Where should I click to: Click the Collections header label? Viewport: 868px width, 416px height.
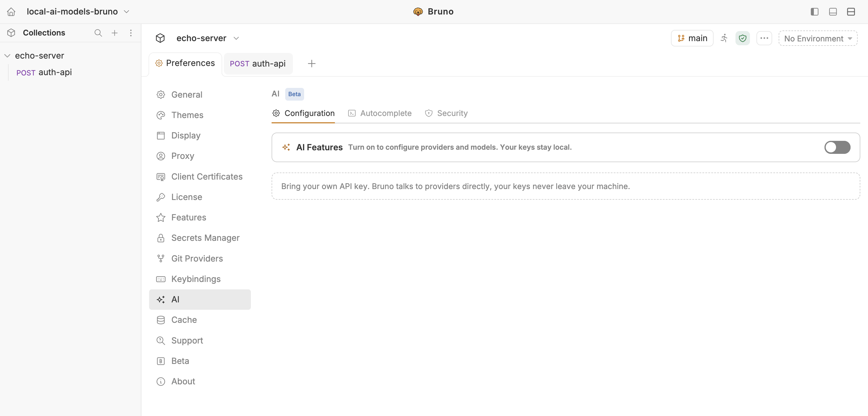point(44,33)
